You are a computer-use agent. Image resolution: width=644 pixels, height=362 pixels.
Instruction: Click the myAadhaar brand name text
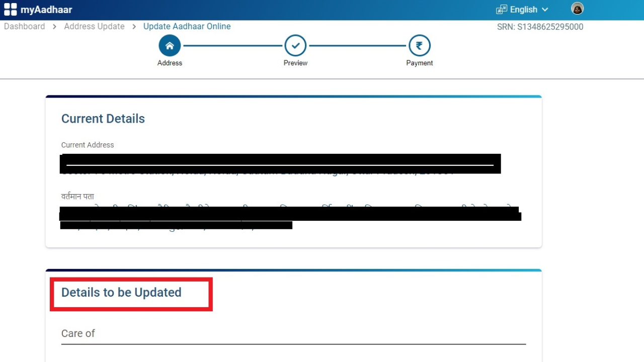pyautogui.click(x=46, y=10)
